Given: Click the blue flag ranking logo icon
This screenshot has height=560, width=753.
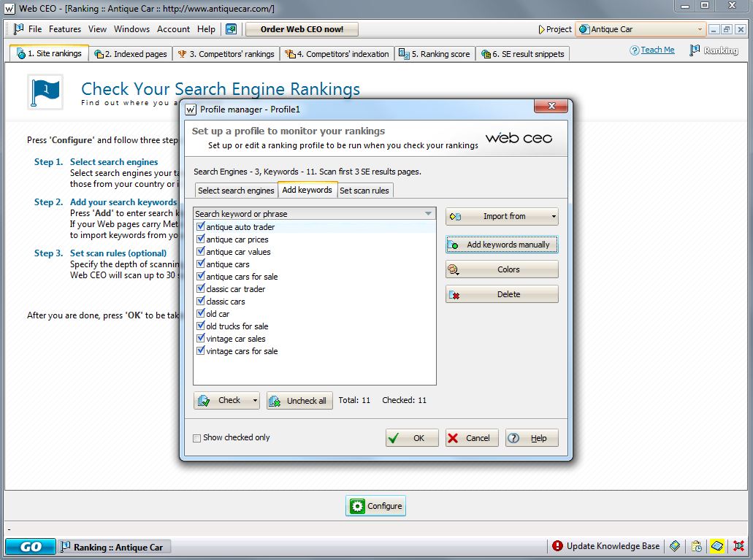Looking at the screenshot, I should [x=45, y=92].
